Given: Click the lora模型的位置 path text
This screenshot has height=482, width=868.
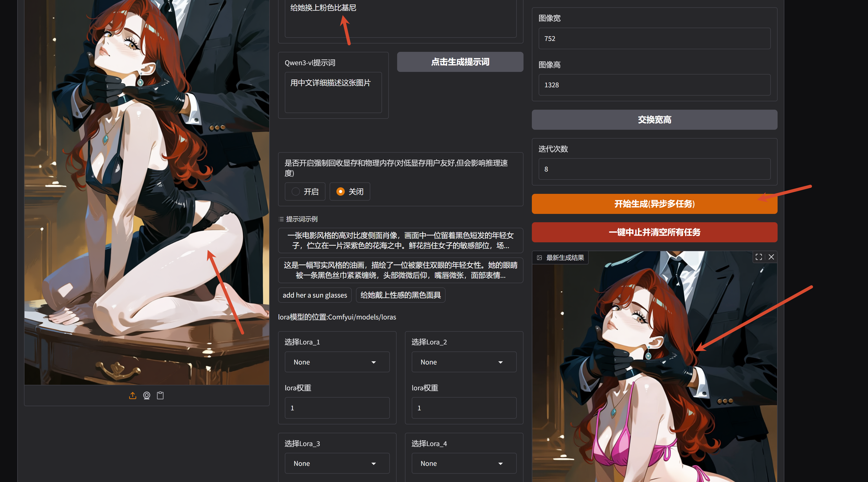Looking at the screenshot, I should [337, 317].
